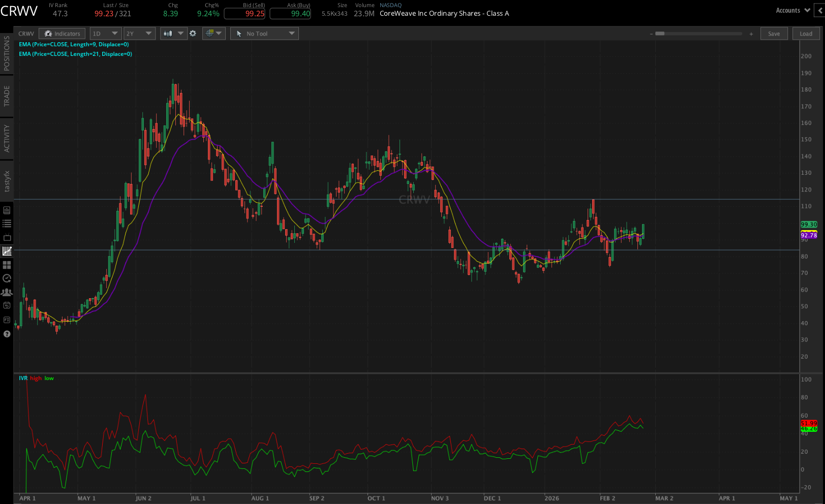Viewport: 825px width, 504px height.
Task: Open the candlestick chart type dropdown
Action: [x=173, y=34]
